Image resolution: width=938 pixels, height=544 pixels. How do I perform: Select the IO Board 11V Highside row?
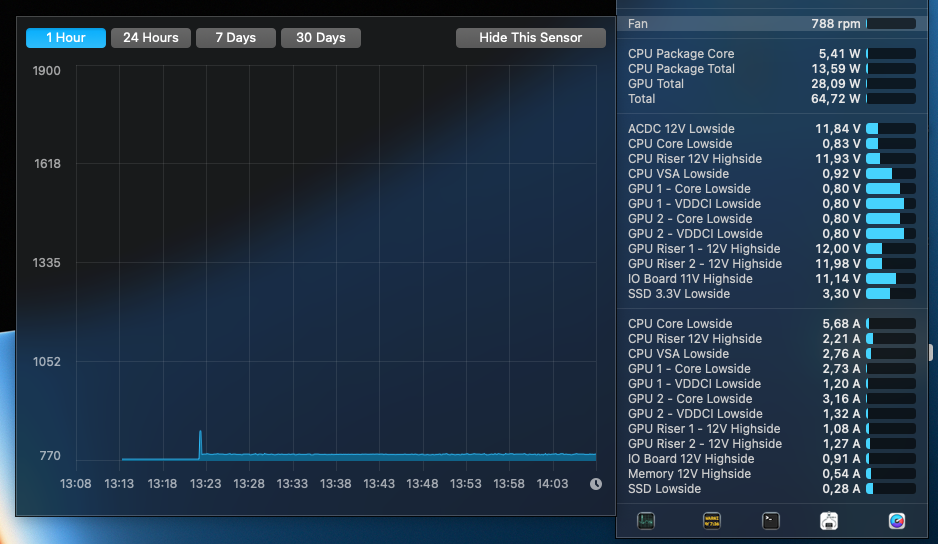tap(772, 279)
